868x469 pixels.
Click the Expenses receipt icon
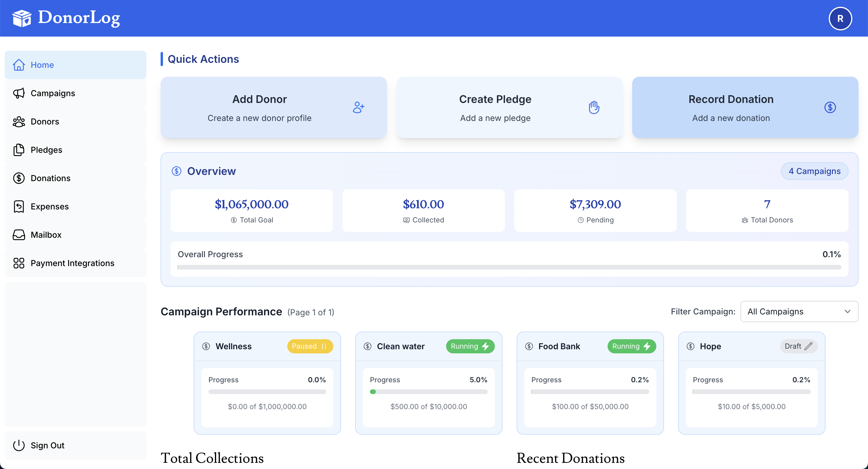click(x=19, y=206)
